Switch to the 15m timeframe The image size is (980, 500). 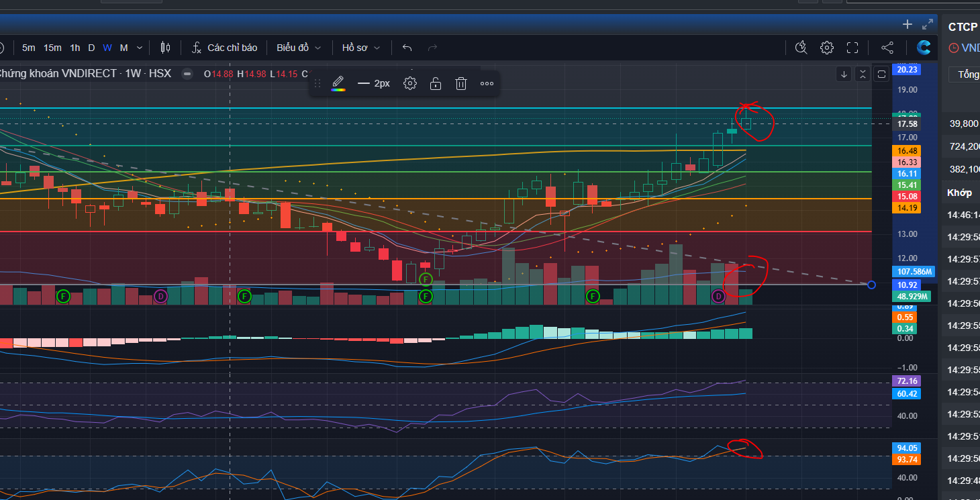[52, 48]
